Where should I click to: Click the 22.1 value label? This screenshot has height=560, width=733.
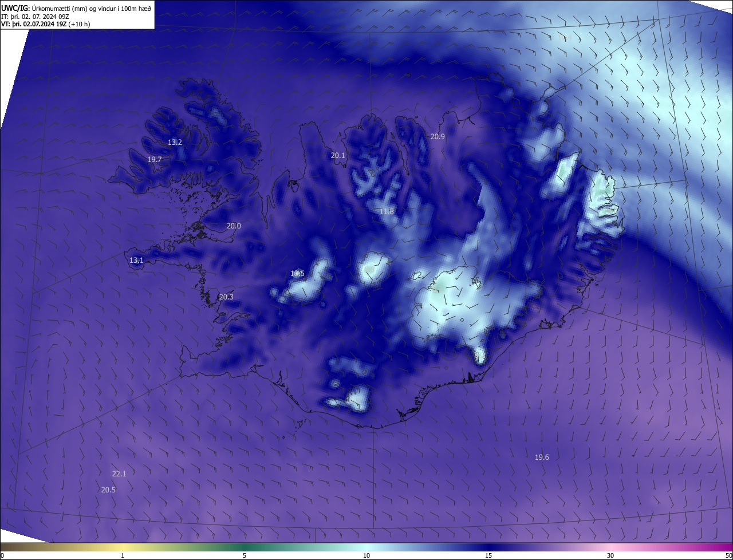119,474
